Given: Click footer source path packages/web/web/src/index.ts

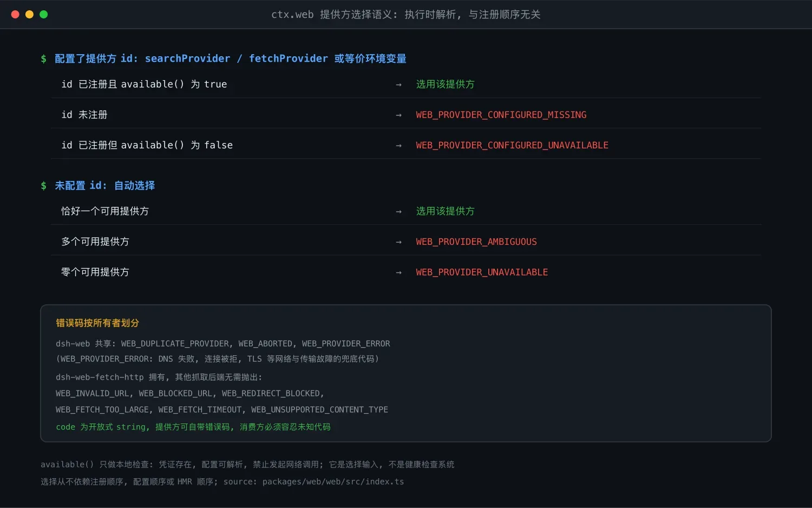Looking at the screenshot, I should 333,481.
